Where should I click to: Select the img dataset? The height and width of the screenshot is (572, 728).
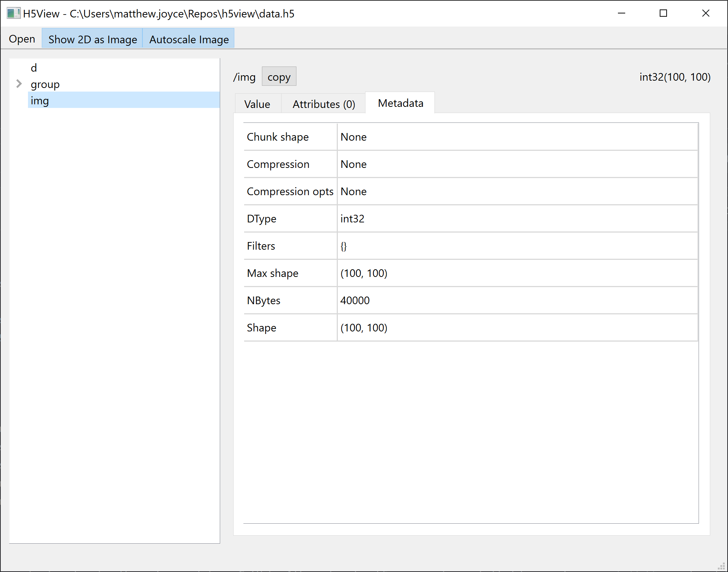pyautogui.click(x=40, y=101)
